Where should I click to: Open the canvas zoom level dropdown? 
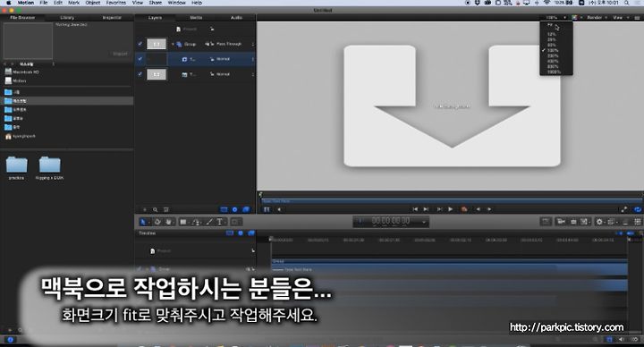point(555,17)
